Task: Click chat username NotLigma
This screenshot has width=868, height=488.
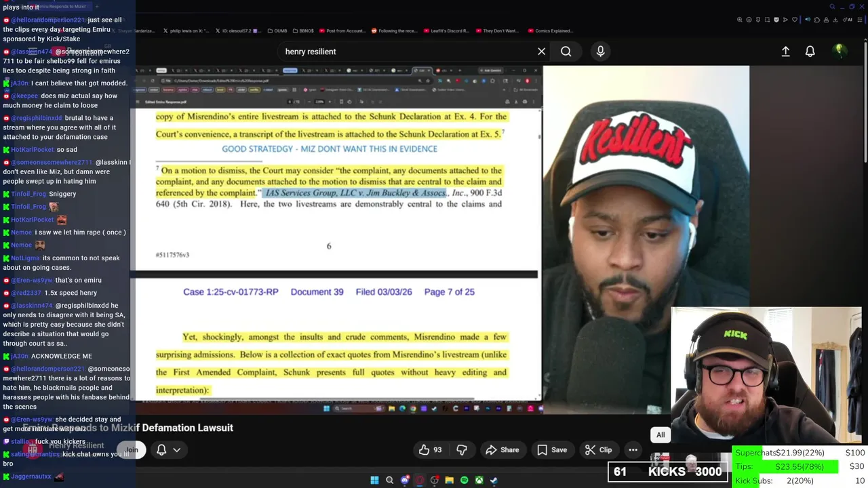Action: 25,258
